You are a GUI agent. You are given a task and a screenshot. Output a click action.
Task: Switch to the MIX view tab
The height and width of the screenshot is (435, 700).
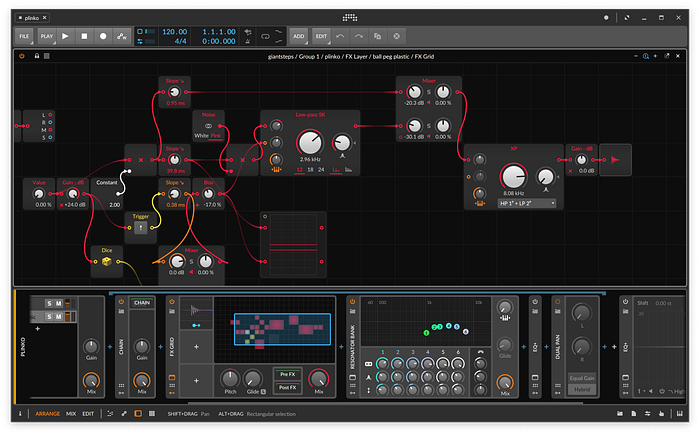(71, 414)
